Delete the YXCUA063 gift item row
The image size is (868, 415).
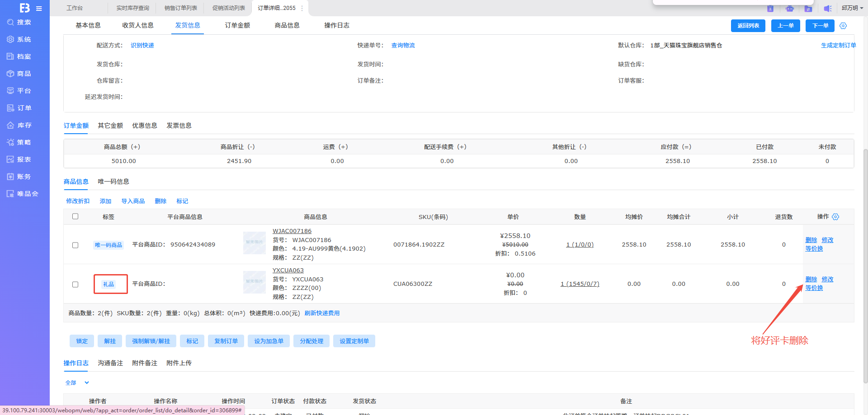coord(811,279)
